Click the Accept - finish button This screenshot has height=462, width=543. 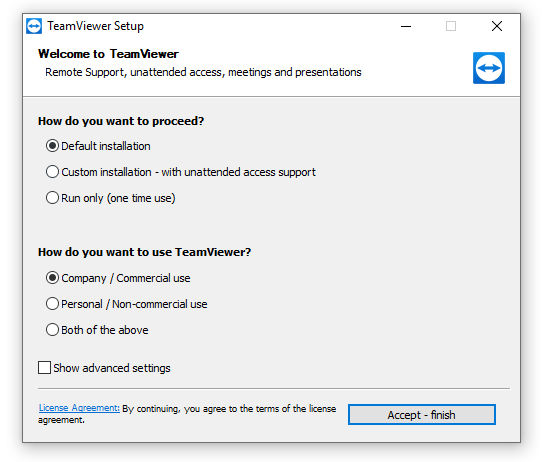(x=422, y=415)
